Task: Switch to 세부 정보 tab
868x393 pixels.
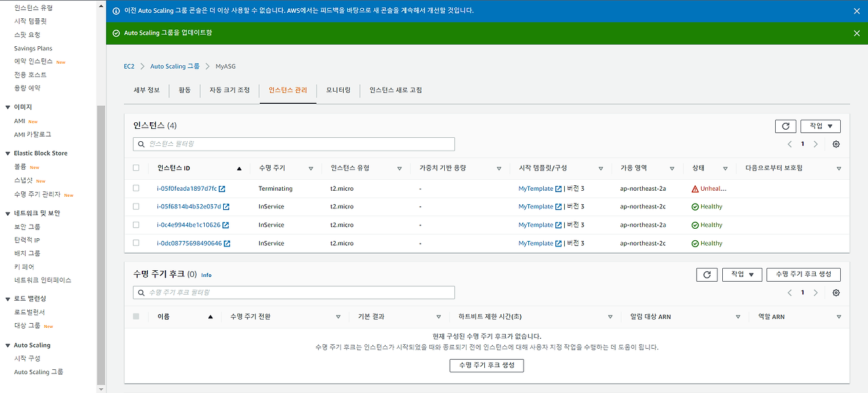Action: coord(146,90)
